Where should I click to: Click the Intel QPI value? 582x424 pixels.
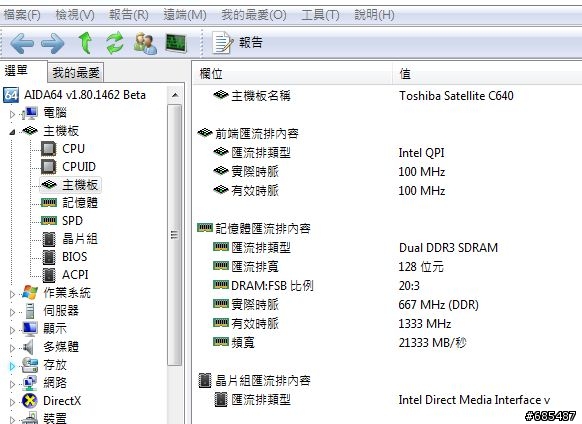click(x=421, y=153)
